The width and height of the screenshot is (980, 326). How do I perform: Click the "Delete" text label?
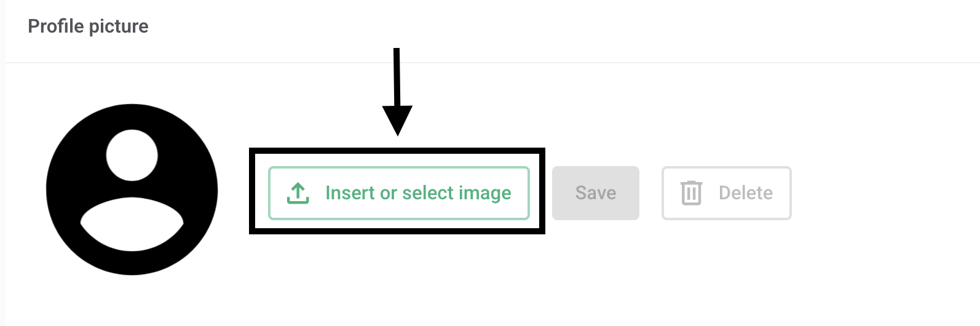point(745,193)
